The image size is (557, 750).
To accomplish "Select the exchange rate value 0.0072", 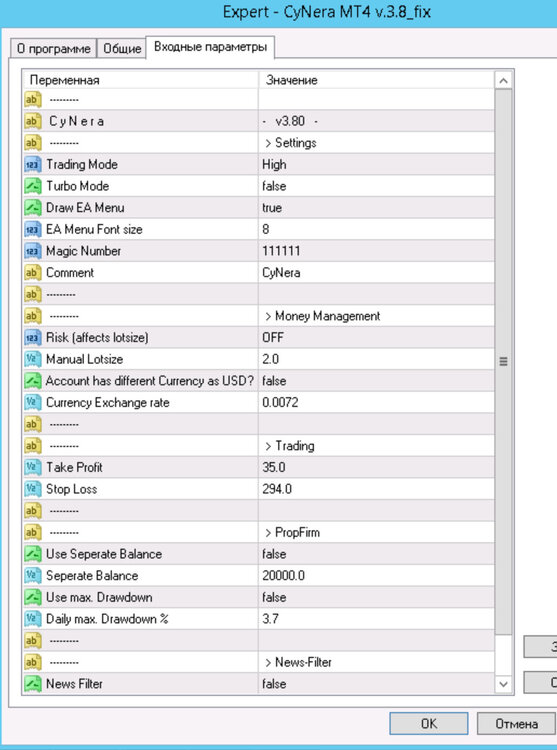I will point(280,403).
